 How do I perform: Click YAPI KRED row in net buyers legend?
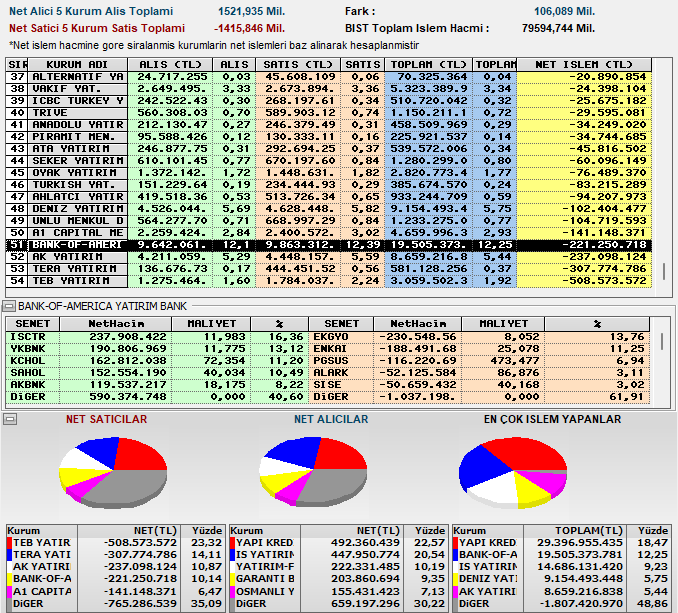point(338,543)
